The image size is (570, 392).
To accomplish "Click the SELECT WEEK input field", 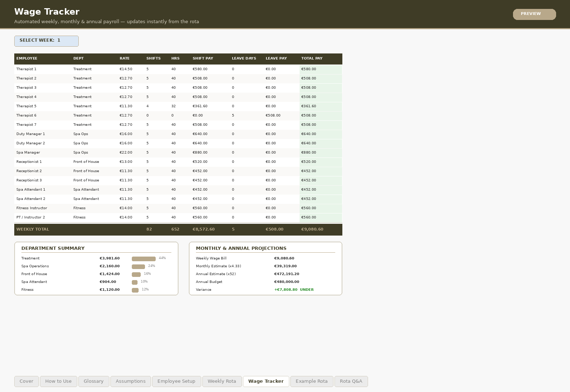I will tap(46, 41).
